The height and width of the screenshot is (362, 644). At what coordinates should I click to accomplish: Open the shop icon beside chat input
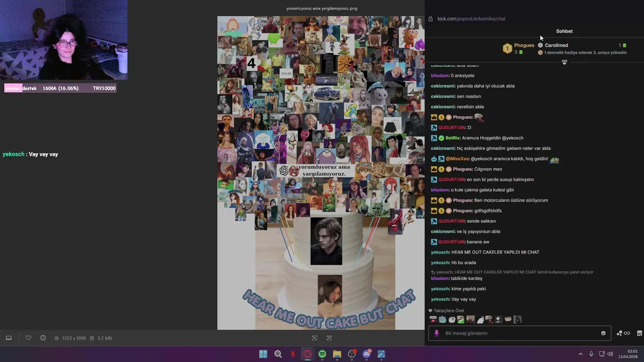(639, 333)
